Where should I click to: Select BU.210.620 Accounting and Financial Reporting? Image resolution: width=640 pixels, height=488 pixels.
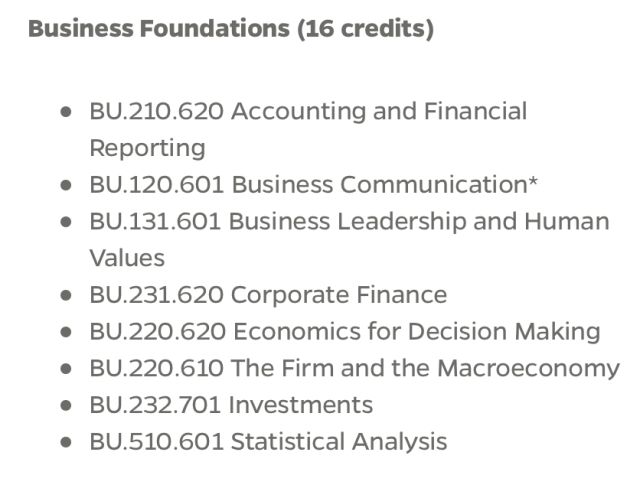pos(309,129)
